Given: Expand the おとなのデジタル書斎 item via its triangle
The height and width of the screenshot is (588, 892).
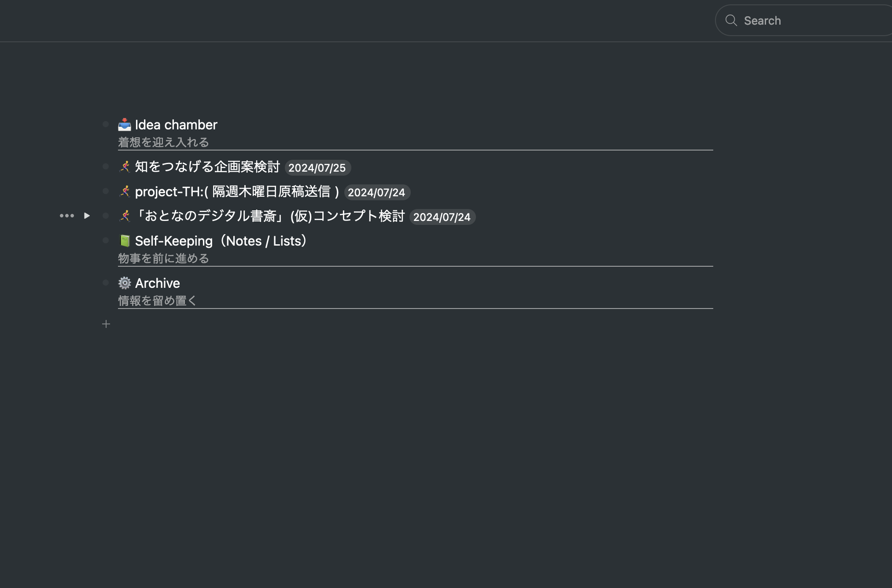Looking at the screenshot, I should click(x=87, y=216).
